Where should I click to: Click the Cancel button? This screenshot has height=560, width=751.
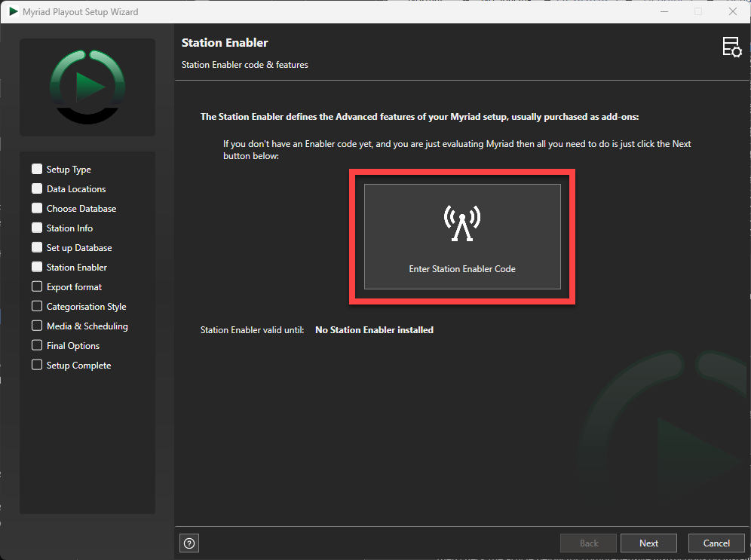(x=716, y=543)
